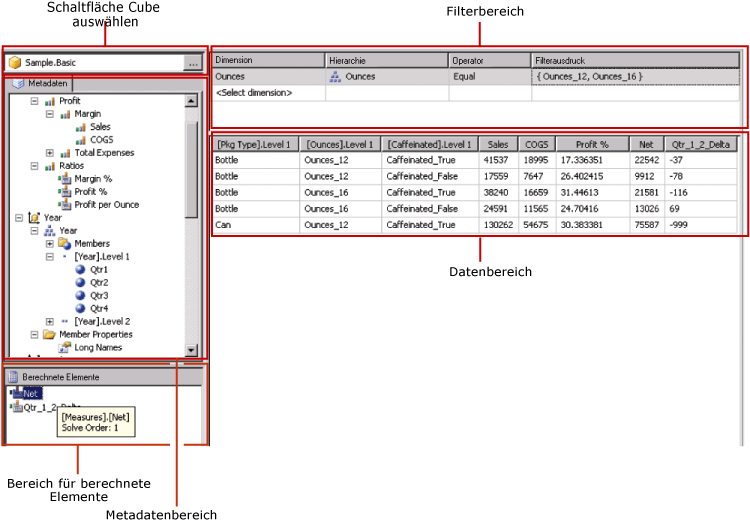Click the Filterausdruck column header

point(635,60)
